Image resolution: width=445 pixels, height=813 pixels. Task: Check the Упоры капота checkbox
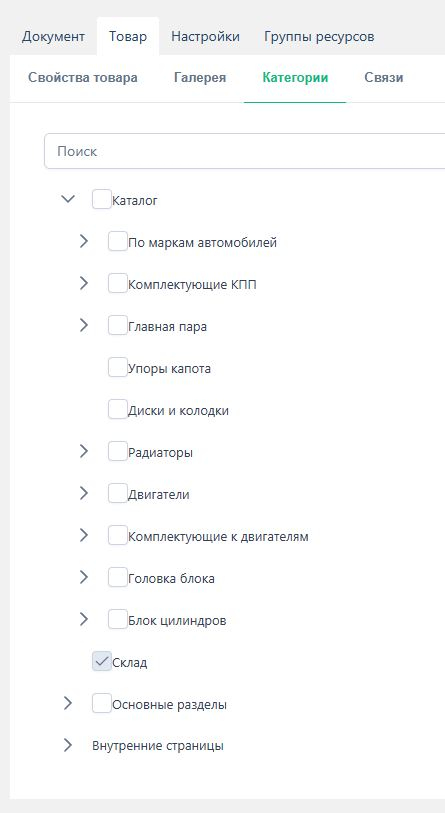[x=118, y=368]
